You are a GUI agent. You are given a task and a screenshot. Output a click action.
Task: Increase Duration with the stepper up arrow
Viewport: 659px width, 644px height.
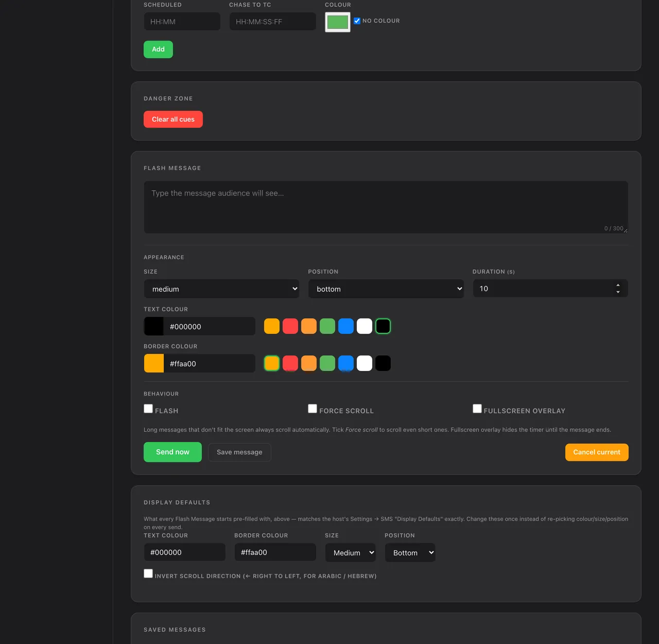(x=618, y=285)
